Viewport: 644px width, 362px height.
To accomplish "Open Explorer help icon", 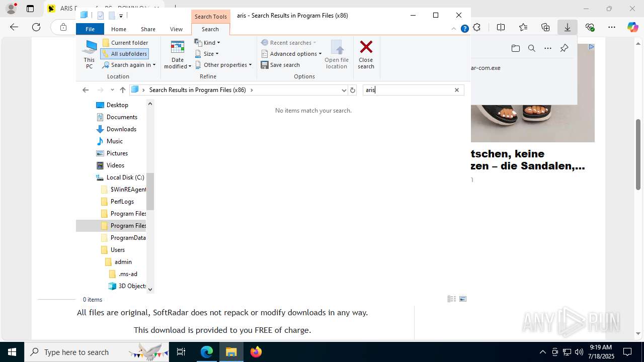I will click(x=465, y=29).
